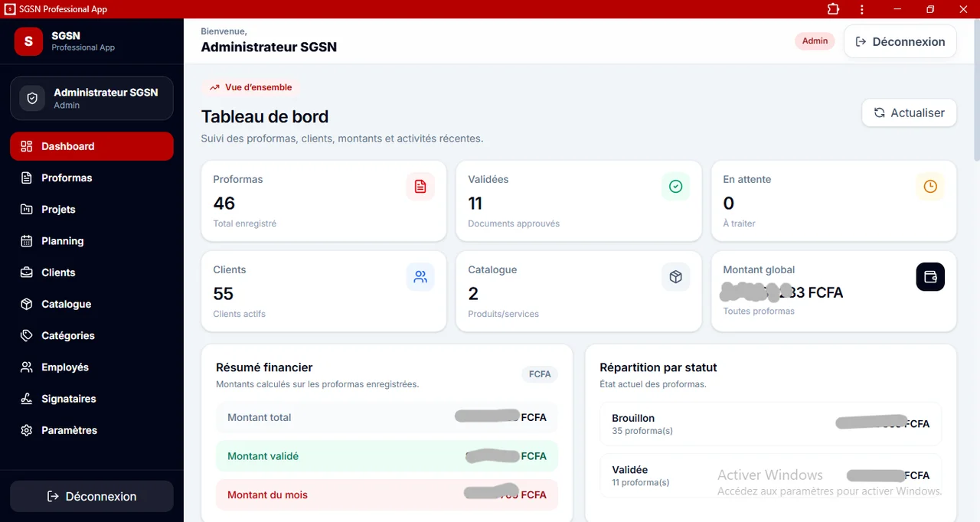Viewport: 980px width, 522px height.
Task: Click the Vue d'ensemble pill
Action: 250,87
